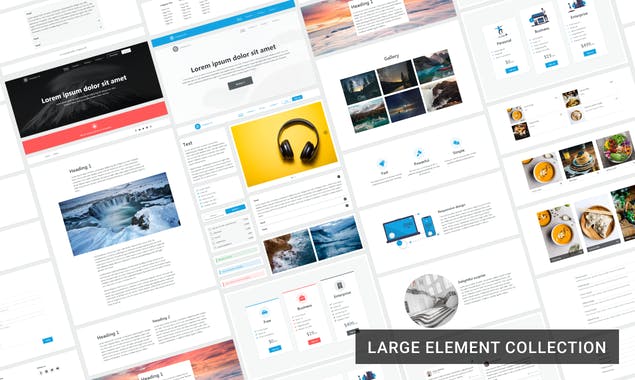Click the 'Free' plan title
Viewport: 635px width, 380px height.
click(267, 321)
